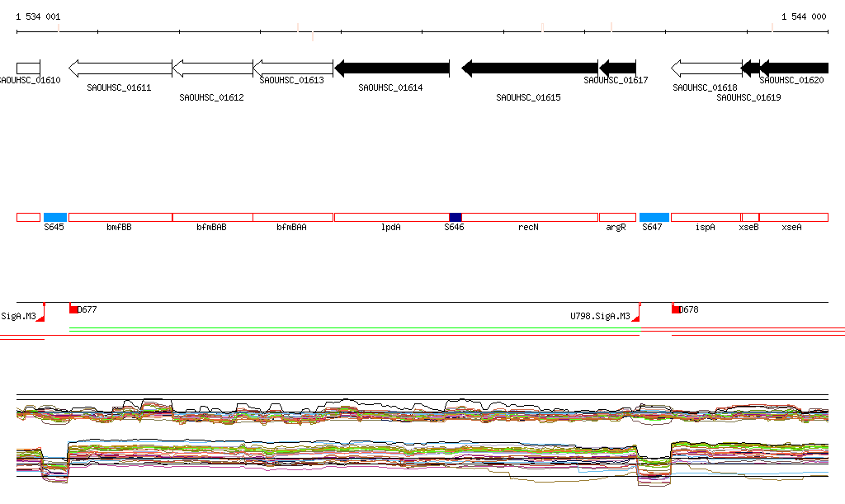The image size is (845, 504).
Task: Select the SAOUHSC_01617 black arrow
Action: pos(617,68)
